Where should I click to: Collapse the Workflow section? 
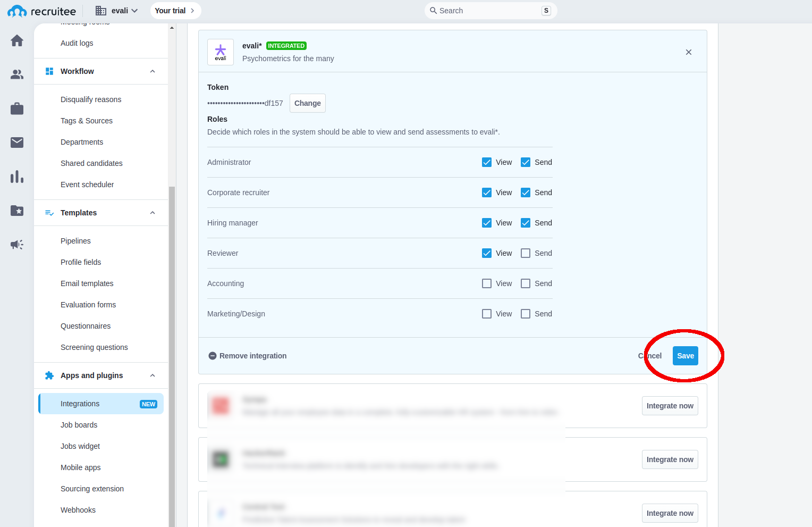pos(153,71)
